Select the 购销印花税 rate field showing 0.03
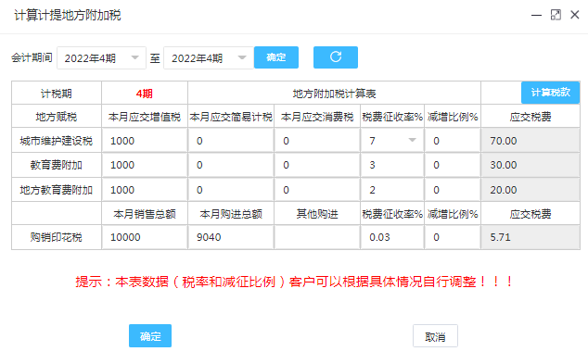Screen dimensions: 588x364 (x=392, y=237)
